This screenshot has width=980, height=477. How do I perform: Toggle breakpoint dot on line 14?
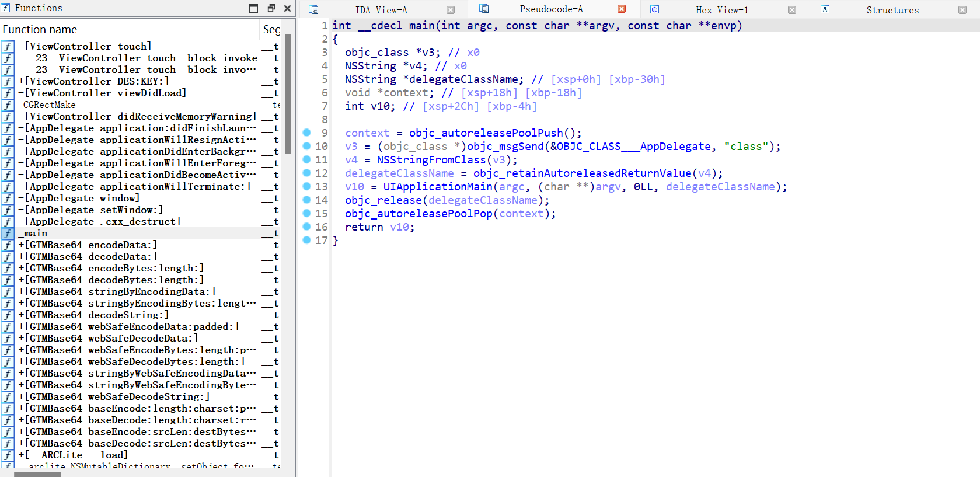307,200
